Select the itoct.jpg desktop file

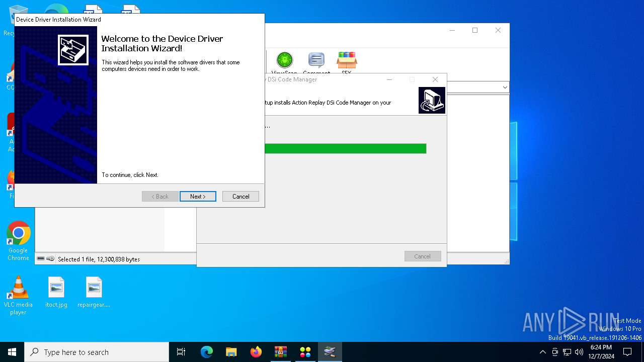56,293
